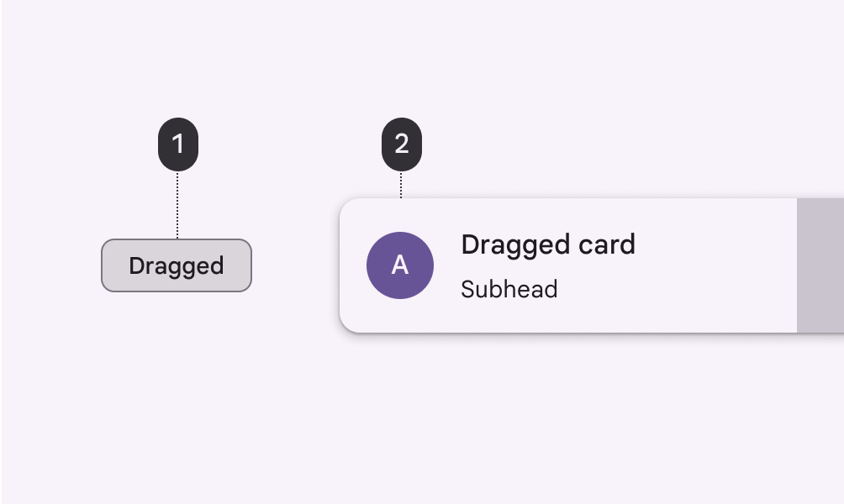Click the card space left of the avatar

pos(353,265)
